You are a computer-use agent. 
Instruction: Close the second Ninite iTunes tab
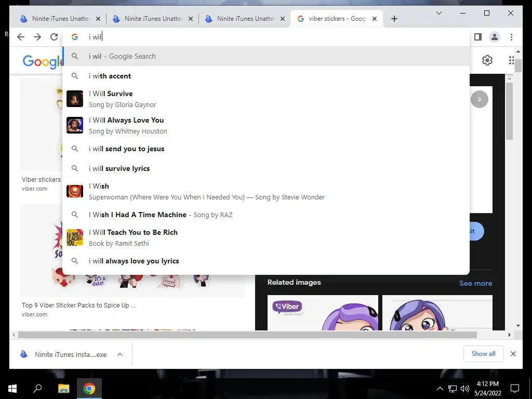tap(191, 19)
